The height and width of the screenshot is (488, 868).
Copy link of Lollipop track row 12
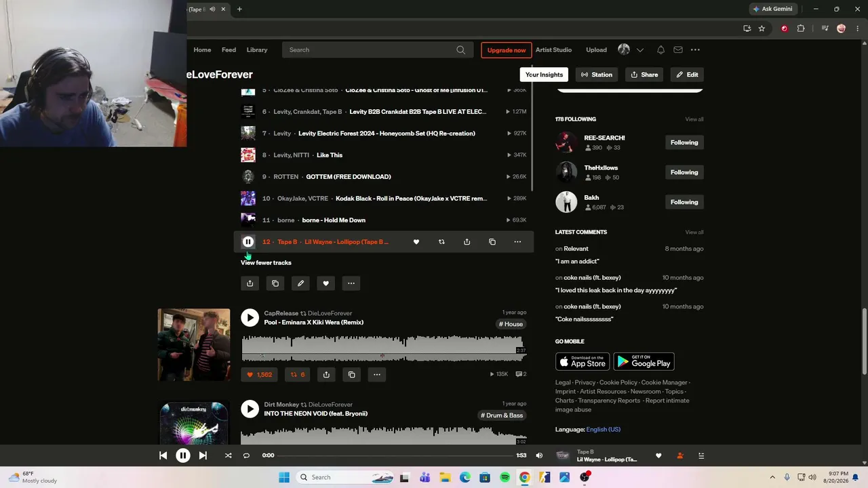492,242
